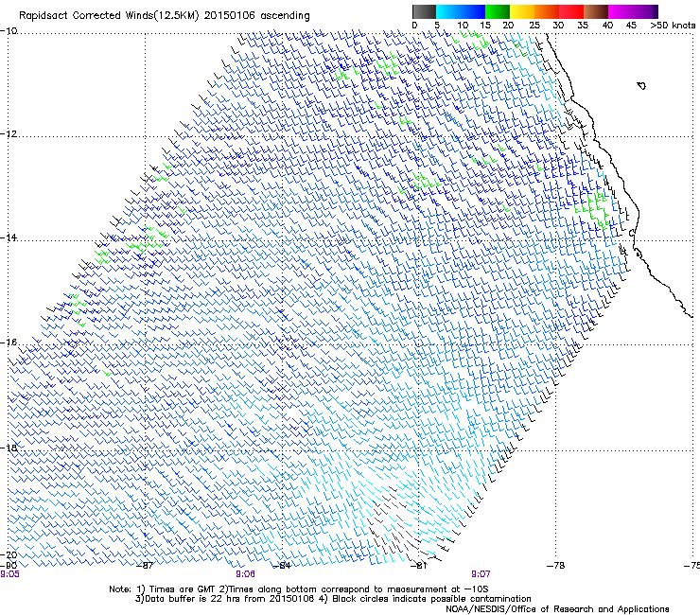Click the cyan 5-10 knots legend color
This screenshot has height=615, width=700.
pyautogui.click(x=448, y=11)
